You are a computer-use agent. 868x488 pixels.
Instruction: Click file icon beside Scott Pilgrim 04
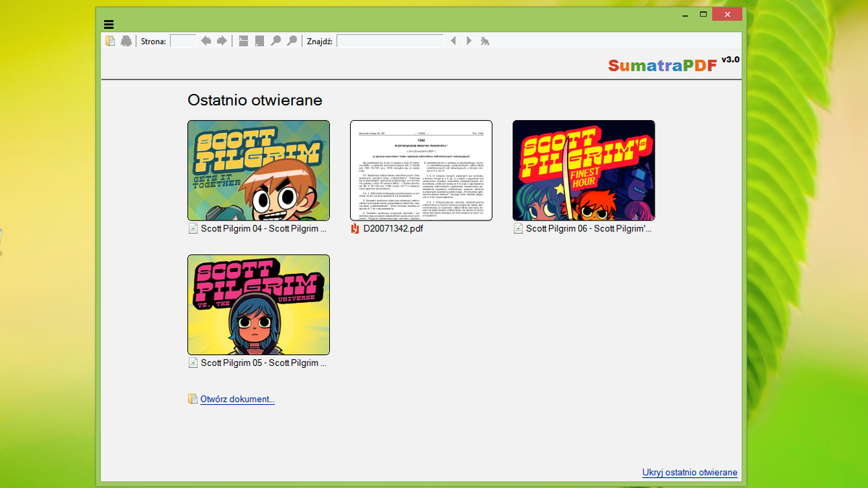point(192,229)
